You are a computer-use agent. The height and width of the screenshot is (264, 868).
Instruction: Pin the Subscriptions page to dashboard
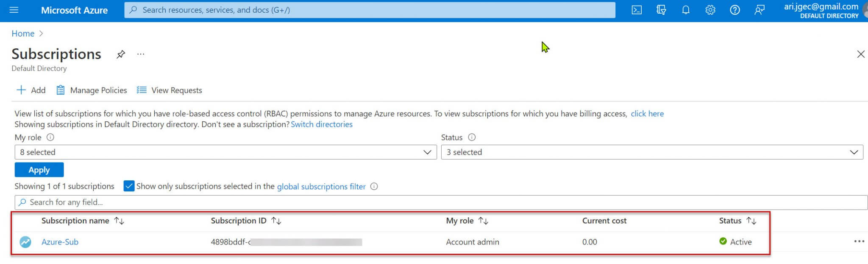coord(121,54)
